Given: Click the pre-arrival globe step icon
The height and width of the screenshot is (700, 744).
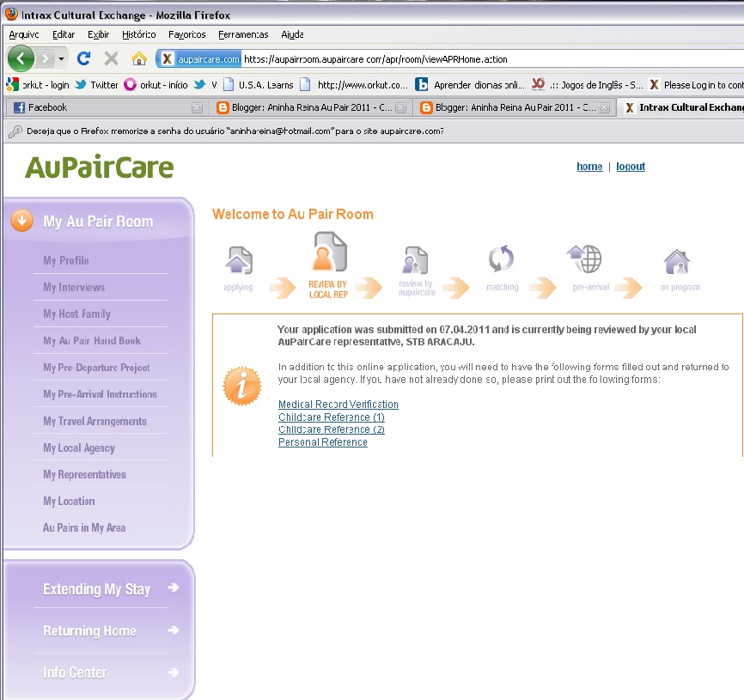Looking at the screenshot, I should pyautogui.click(x=584, y=259).
